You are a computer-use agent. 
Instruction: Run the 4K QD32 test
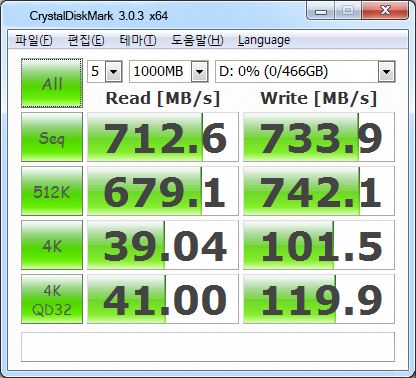point(52,299)
